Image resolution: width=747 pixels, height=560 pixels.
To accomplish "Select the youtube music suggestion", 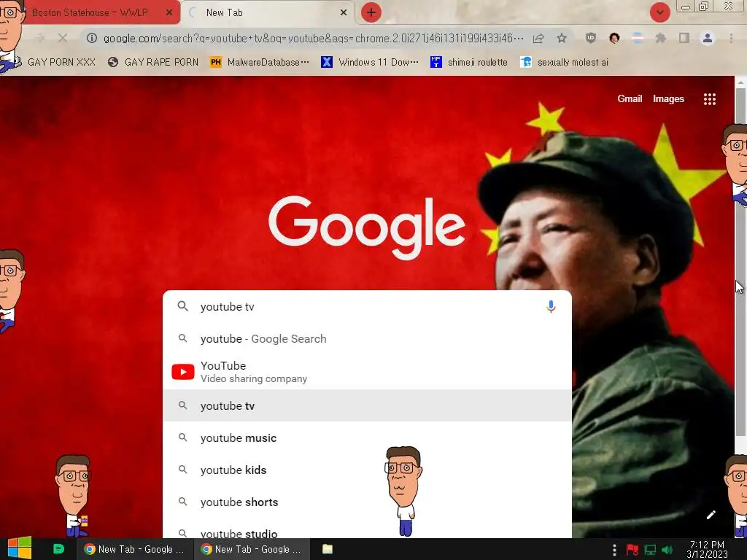I will pos(367,437).
